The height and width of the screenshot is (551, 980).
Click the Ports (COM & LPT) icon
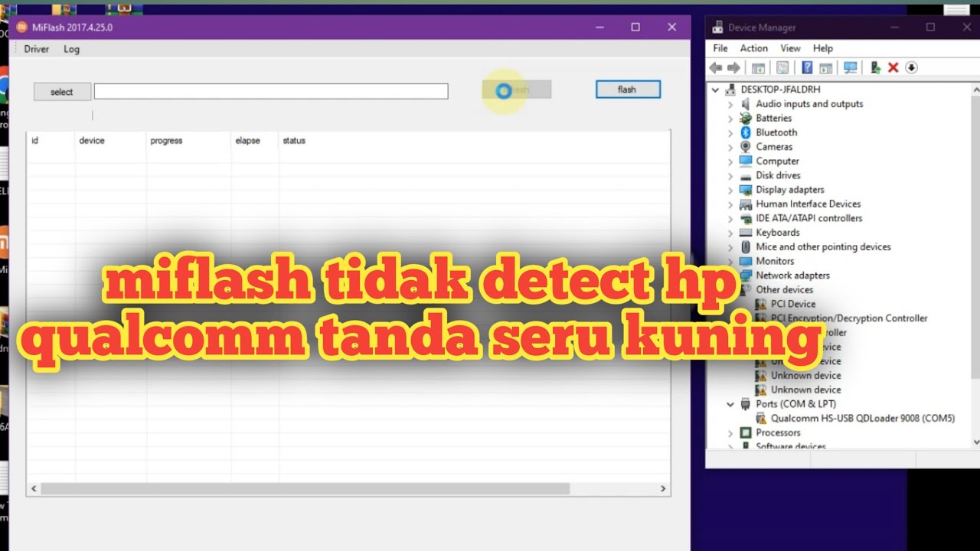(746, 404)
